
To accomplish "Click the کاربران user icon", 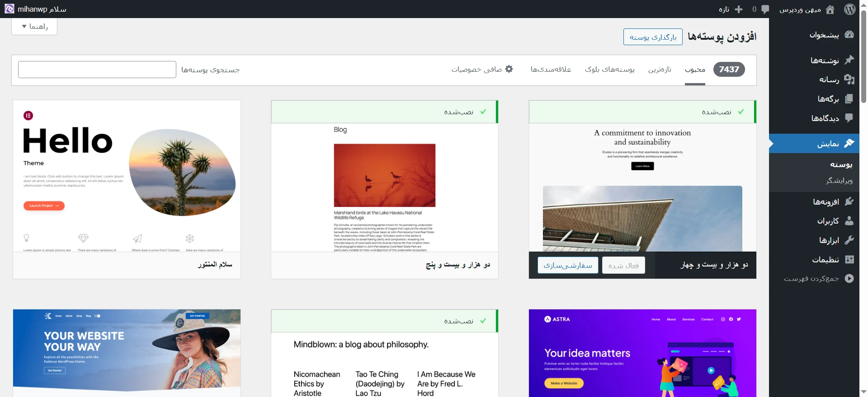I will pyautogui.click(x=849, y=220).
